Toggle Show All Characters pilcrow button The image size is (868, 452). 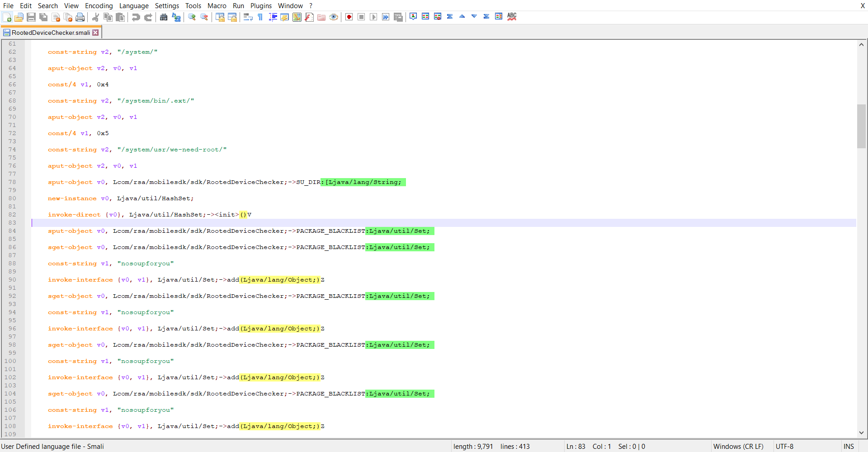click(260, 17)
